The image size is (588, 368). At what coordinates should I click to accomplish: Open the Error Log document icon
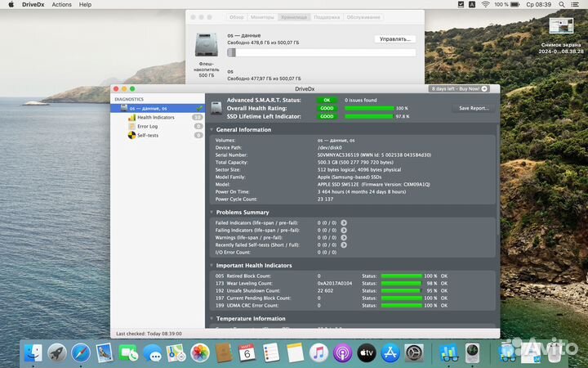click(131, 126)
